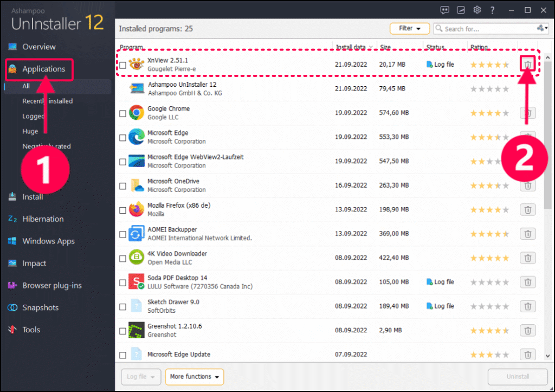Check the 4K Video Downloader checkbox
Screen dimensions: 555x392
pyautogui.click(x=123, y=259)
